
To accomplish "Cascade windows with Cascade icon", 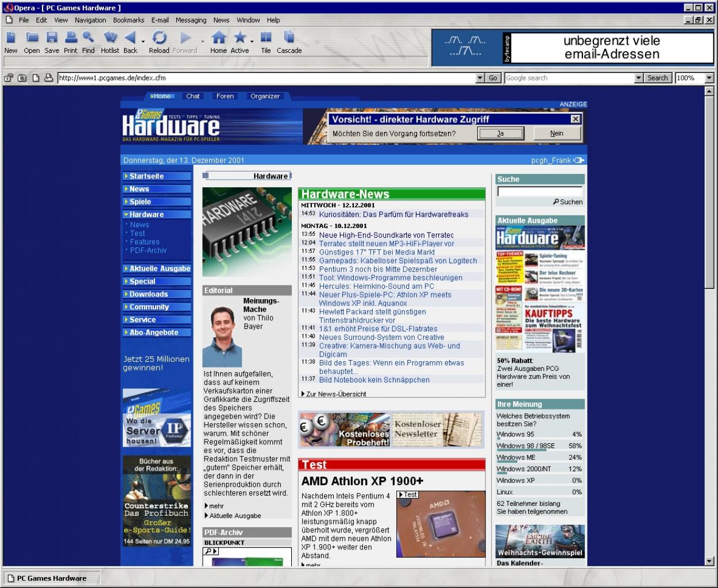I will (x=289, y=38).
